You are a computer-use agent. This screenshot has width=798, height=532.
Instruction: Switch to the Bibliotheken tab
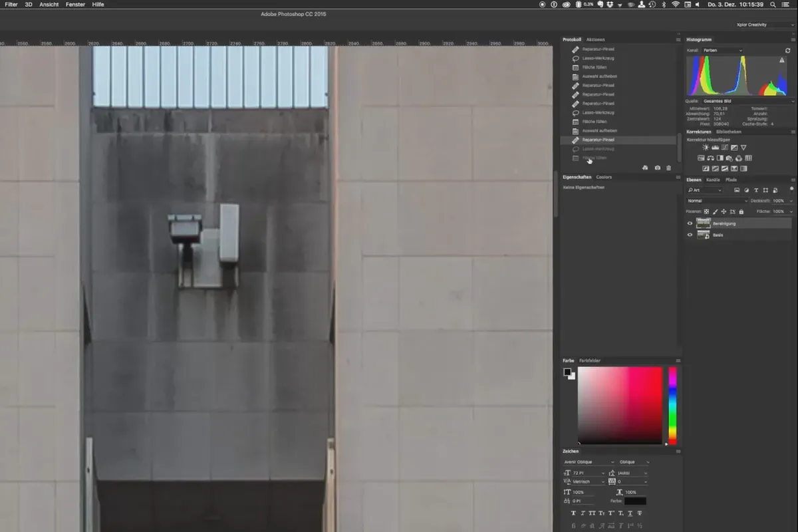click(x=729, y=132)
